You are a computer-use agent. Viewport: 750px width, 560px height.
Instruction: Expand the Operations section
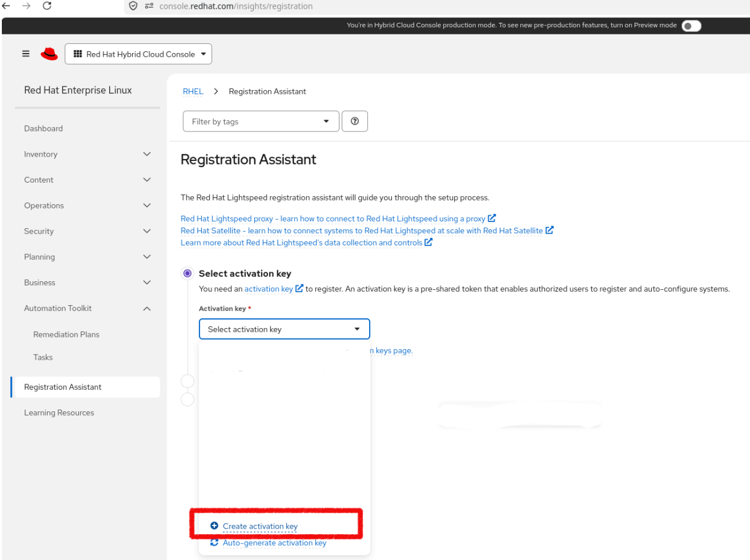[x=87, y=205]
